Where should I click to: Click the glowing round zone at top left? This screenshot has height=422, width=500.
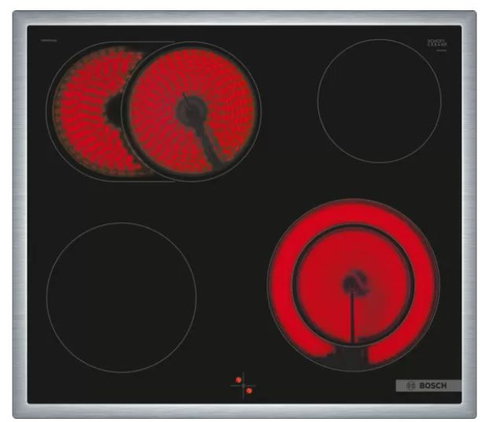click(192, 112)
